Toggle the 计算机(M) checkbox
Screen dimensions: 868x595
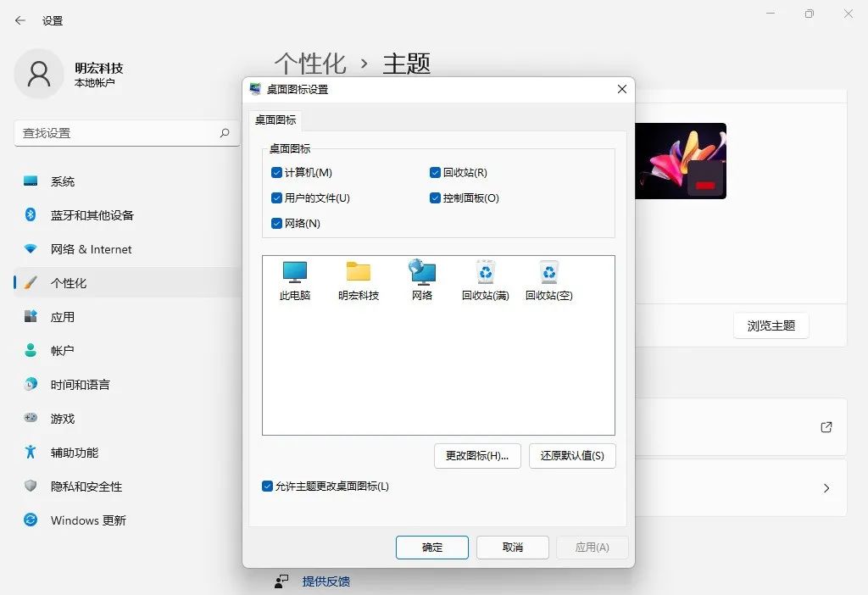(x=277, y=173)
